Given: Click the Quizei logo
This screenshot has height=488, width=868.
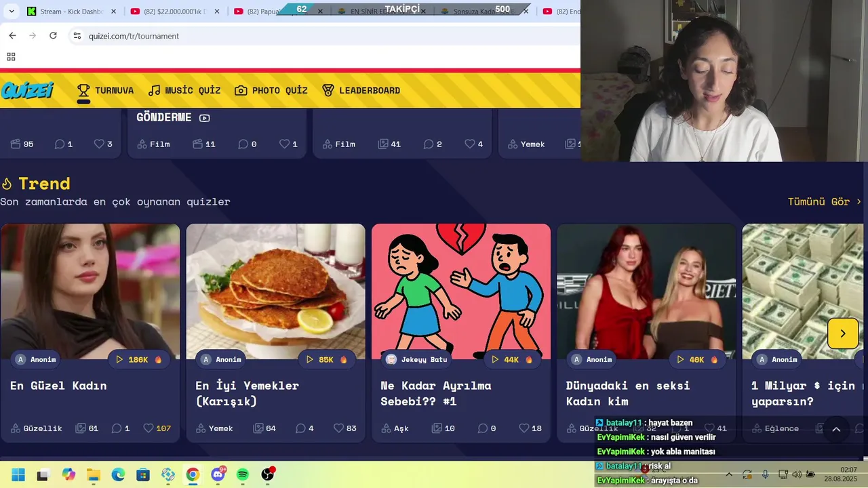Looking at the screenshot, I should point(27,90).
